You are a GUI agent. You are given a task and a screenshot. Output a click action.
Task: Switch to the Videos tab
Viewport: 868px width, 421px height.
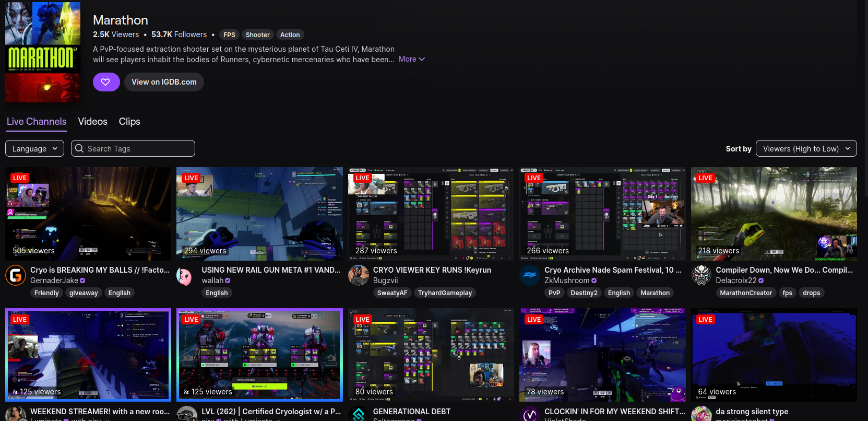pos(93,122)
